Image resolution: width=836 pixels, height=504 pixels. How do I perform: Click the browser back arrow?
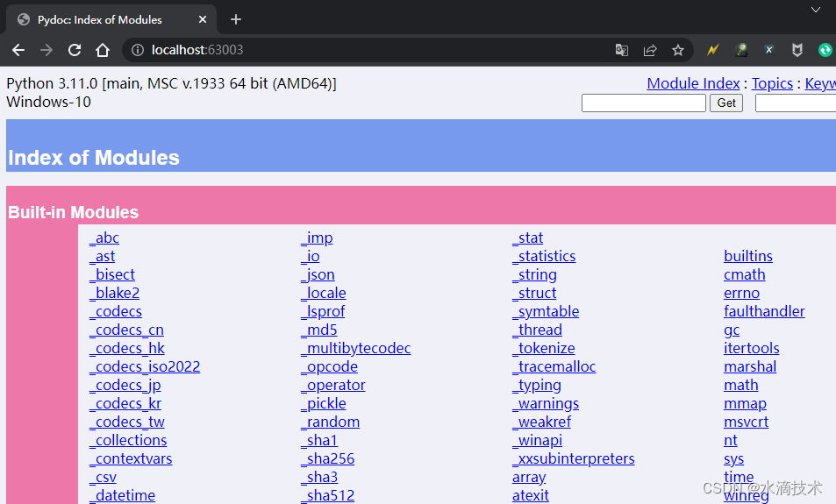tap(18, 50)
